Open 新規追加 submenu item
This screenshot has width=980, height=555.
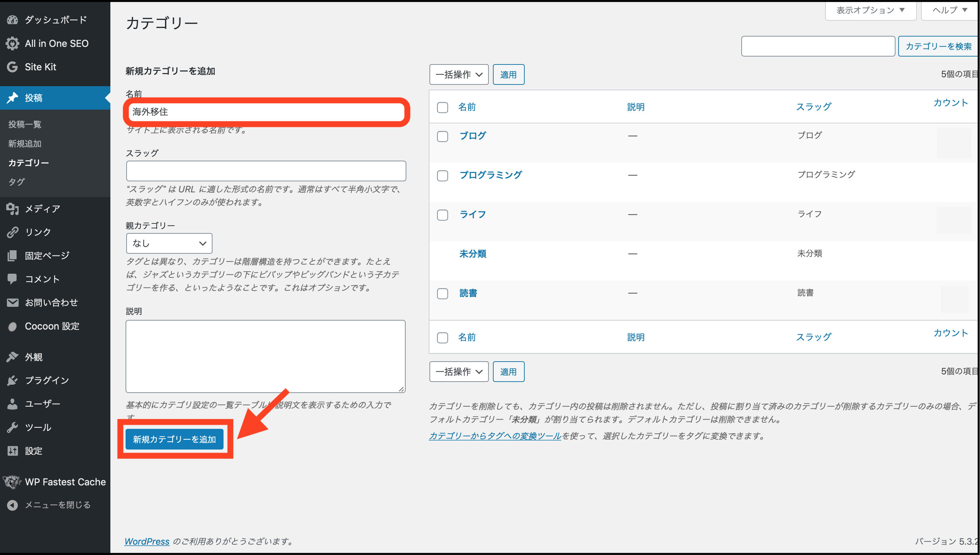(25, 144)
